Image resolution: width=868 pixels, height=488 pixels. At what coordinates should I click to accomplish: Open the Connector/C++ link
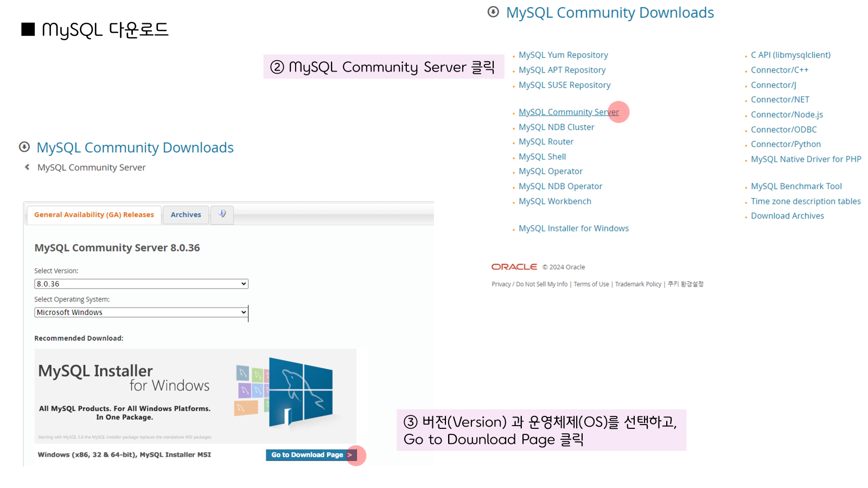point(780,70)
